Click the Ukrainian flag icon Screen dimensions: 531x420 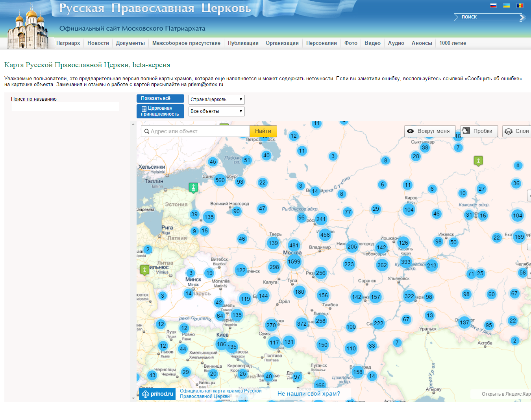(x=507, y=6)
